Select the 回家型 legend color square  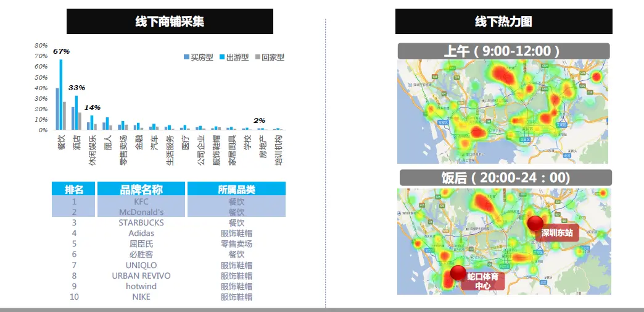[257, 57]
